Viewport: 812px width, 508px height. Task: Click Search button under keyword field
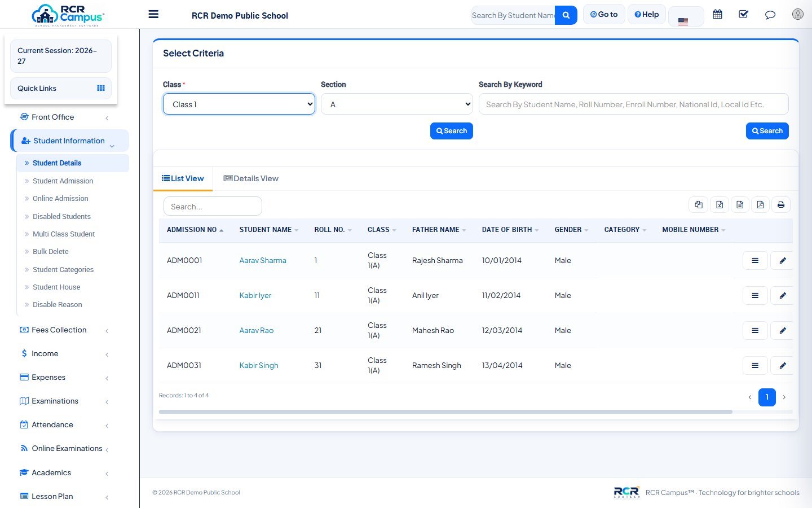coord(767,131)
